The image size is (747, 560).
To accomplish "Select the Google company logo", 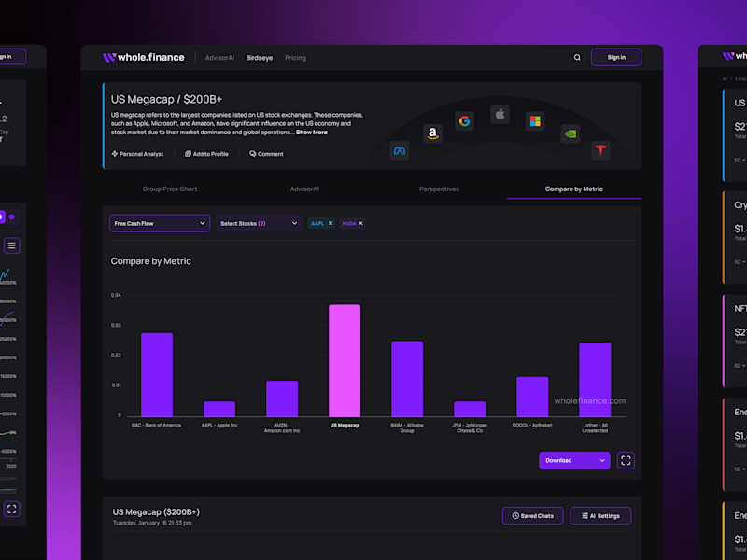I will pos(464,121).
